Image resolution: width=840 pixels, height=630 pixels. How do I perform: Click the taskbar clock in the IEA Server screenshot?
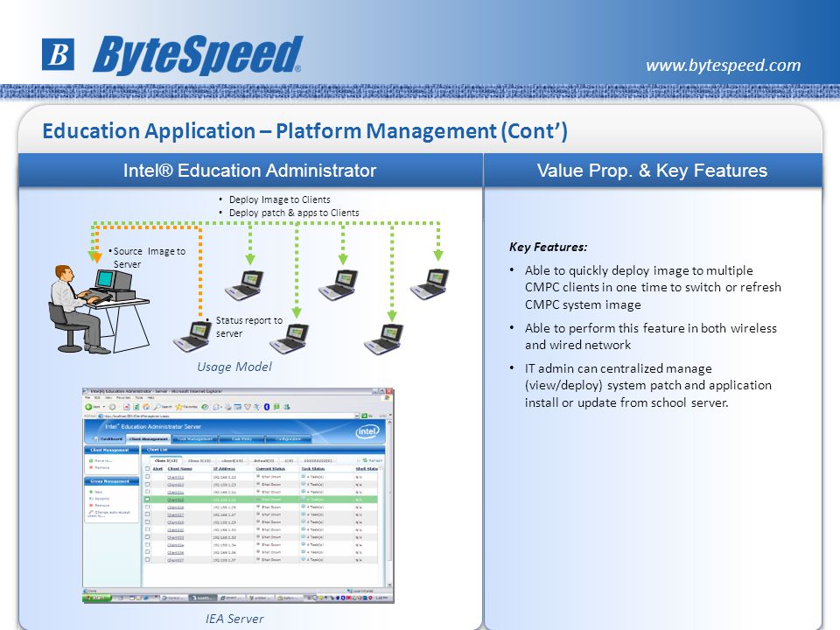click(381, 598)
